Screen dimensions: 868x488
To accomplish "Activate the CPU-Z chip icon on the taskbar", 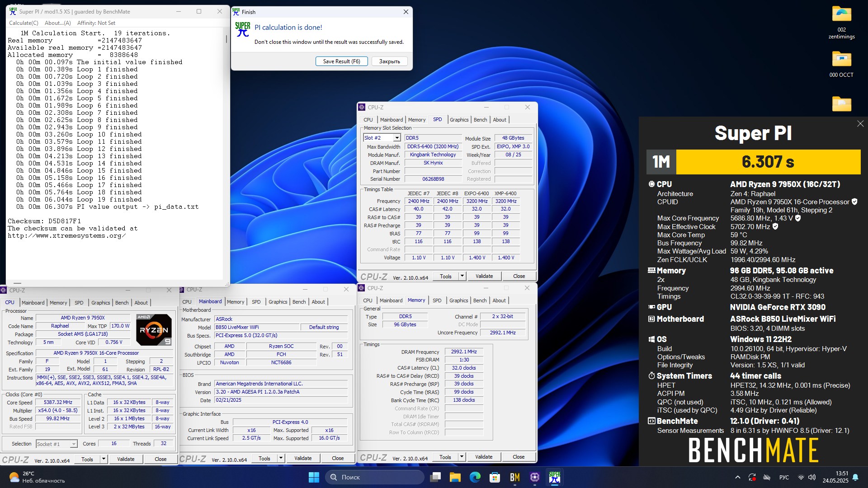I will coord(535,477).
